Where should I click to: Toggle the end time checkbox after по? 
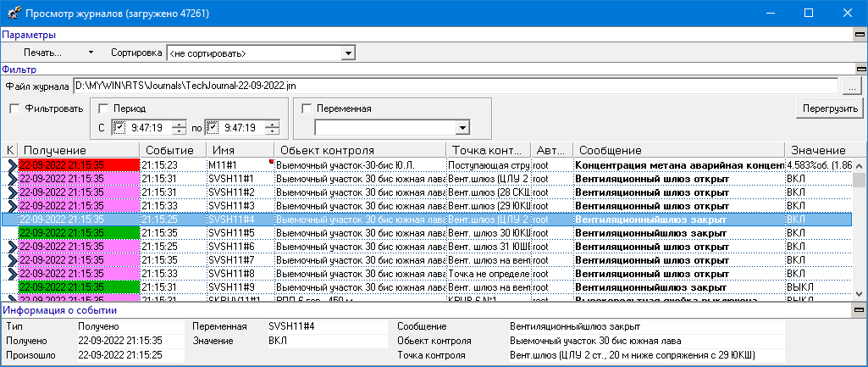(x=213, y=128)
